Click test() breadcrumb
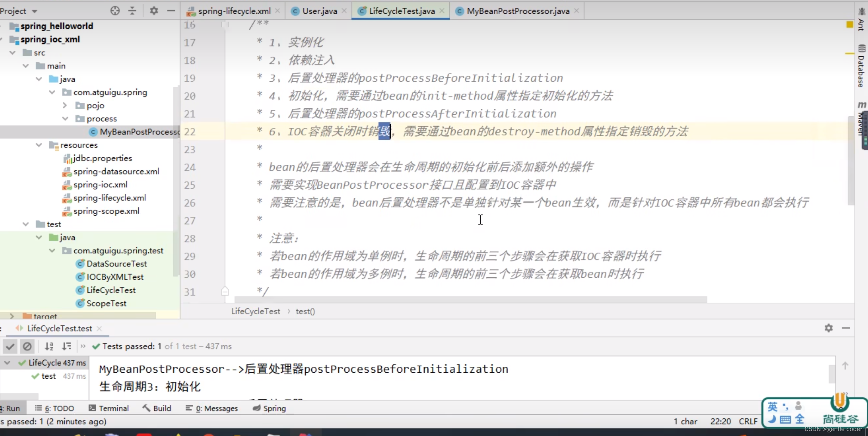Viewport: 868px width, 436px height. coord(305,311)
